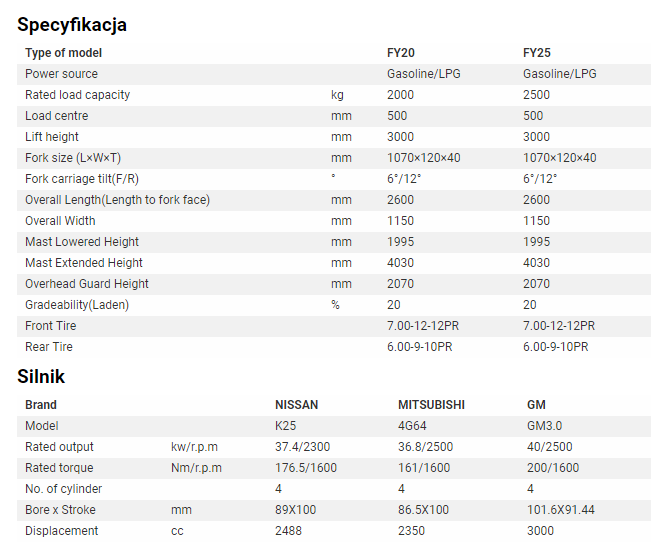
Task: Click the Silnik section heading
Action: point(41,377)
